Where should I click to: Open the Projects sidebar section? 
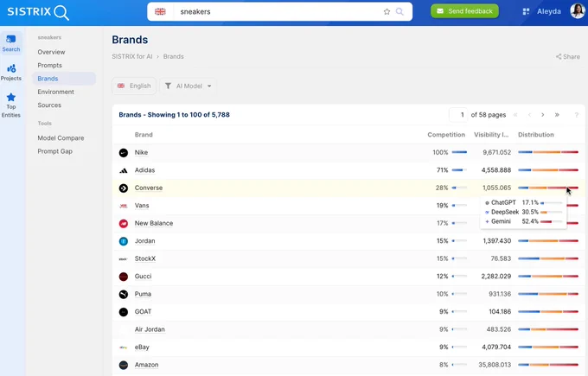pos(11,73)
